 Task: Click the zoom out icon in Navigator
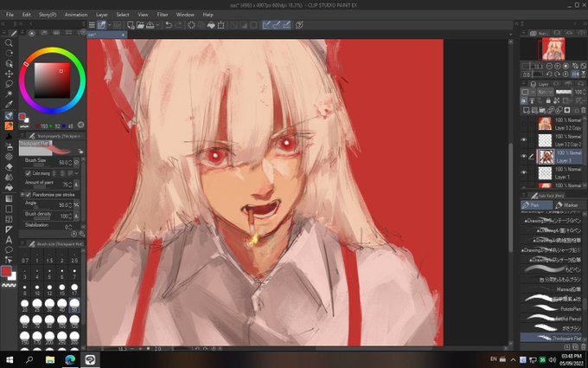[x=549, y=66]
